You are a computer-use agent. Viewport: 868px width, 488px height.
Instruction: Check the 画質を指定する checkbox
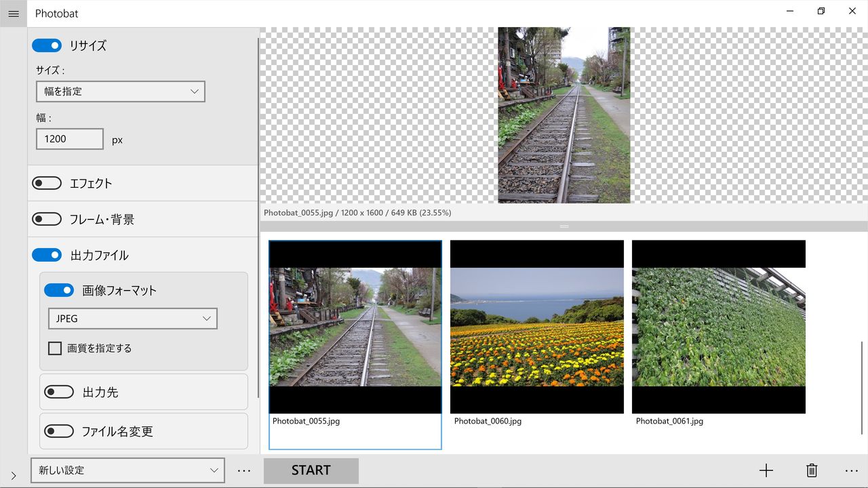(55, 348)
